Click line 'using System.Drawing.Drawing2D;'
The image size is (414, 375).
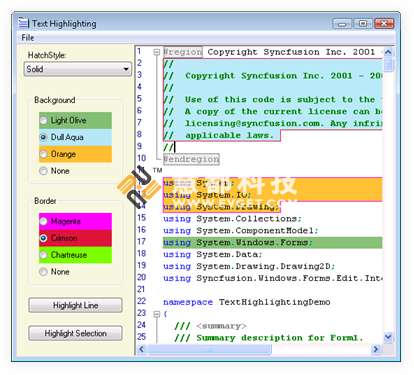(x=249, y=266)
